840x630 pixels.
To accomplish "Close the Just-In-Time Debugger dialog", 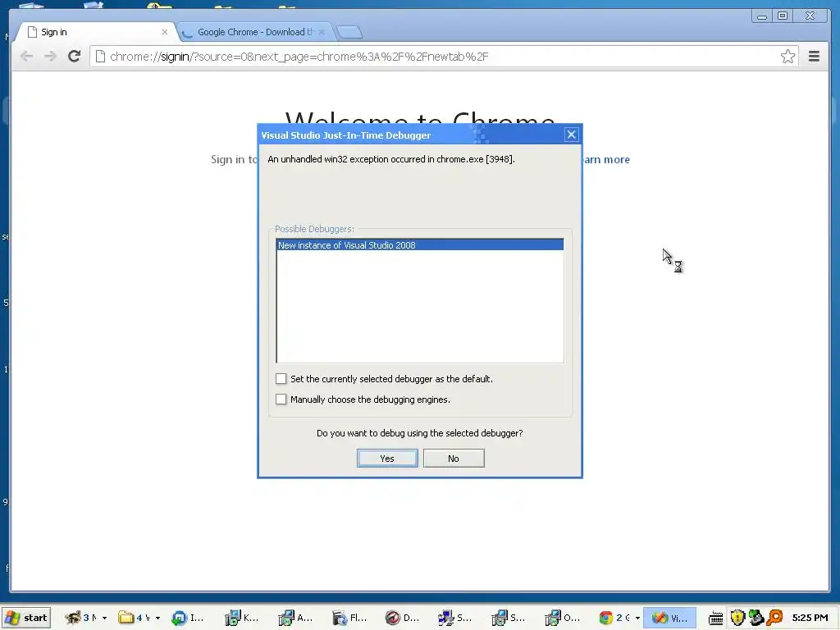I will coord(571,135).
